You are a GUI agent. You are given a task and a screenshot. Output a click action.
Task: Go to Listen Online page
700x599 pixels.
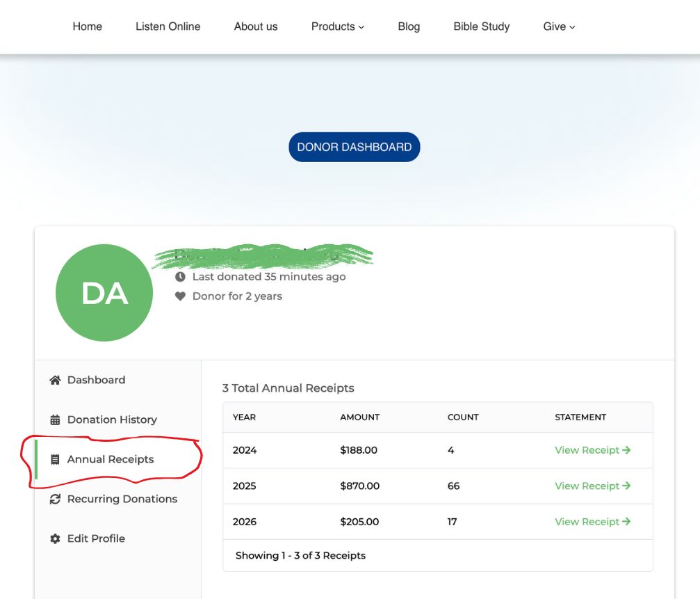coord(168,26)
